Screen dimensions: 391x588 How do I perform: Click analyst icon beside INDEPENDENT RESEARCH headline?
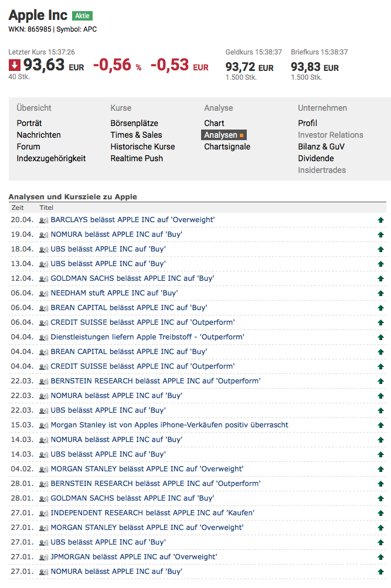tap(43, 513)
